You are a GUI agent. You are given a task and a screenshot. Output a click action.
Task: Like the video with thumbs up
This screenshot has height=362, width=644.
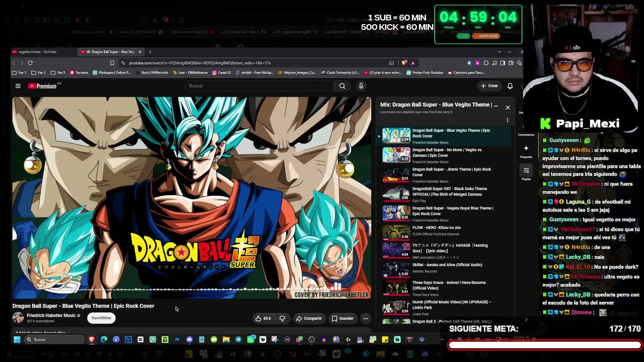tap(263, 318)
